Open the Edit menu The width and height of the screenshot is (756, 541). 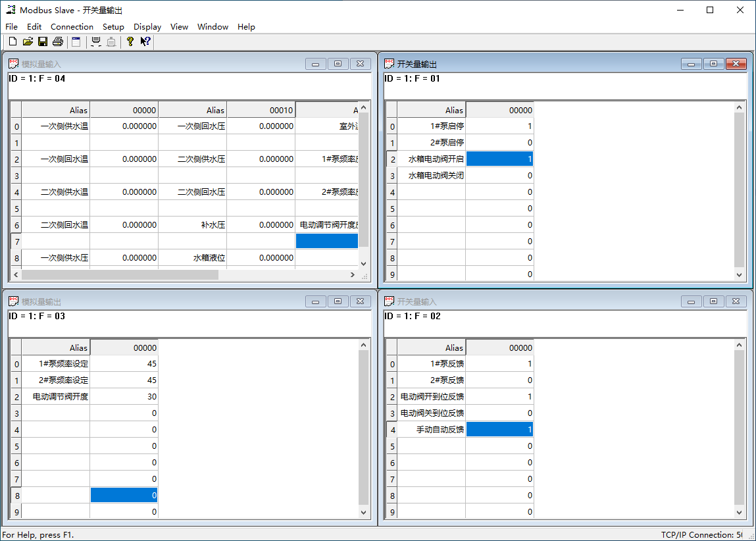[34, 26]
